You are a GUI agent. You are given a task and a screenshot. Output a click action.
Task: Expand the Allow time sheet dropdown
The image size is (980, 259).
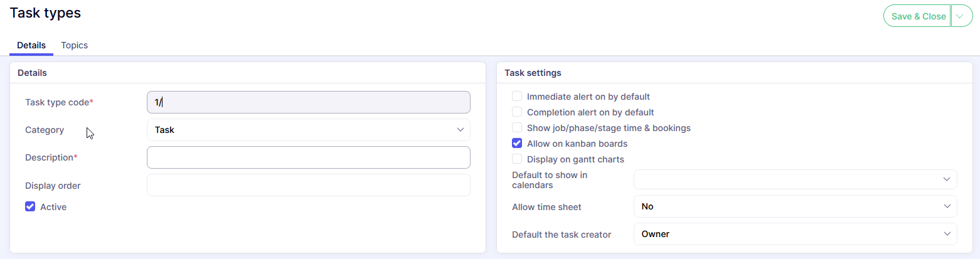795,206
